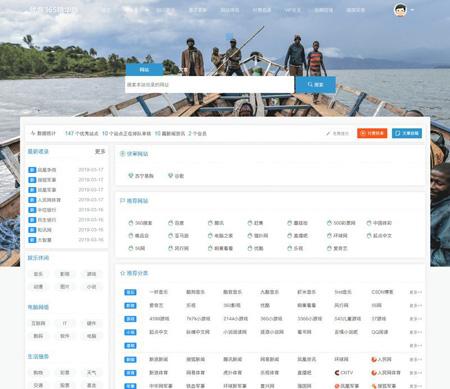Select 游戏 tag under 娱乐休闲
Viewport: 450px width, 389px height.
(91, 274)
